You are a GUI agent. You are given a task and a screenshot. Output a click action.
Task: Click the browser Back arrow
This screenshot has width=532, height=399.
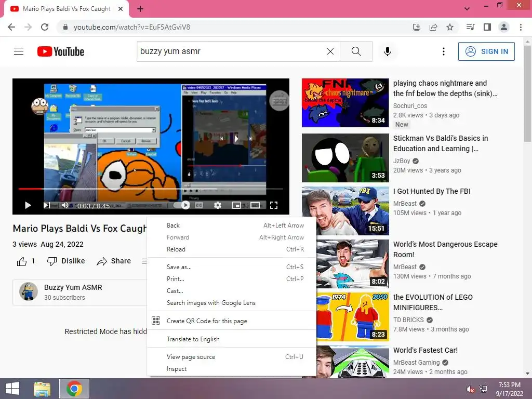[11, 27]
